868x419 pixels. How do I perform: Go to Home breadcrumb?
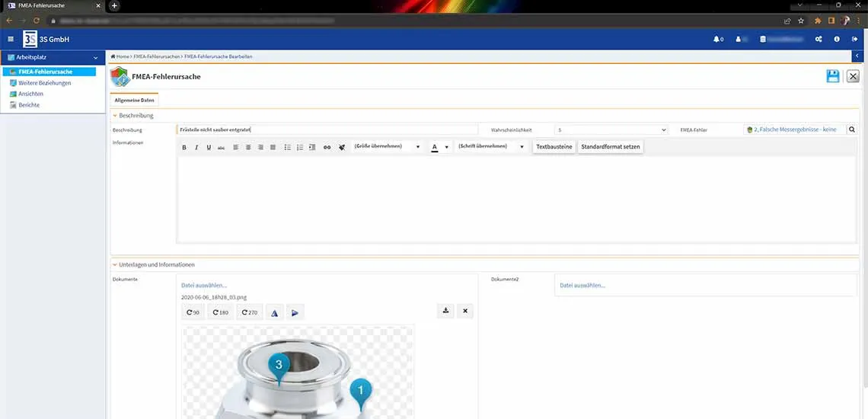click(x=120, y=56)
